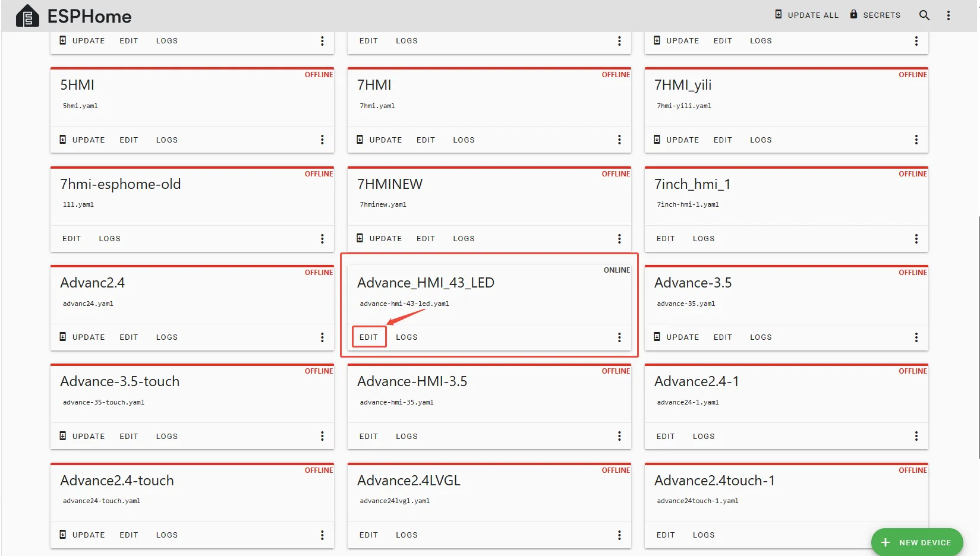Click EDIT on the Advanc2.4 card

coord(129,337)
